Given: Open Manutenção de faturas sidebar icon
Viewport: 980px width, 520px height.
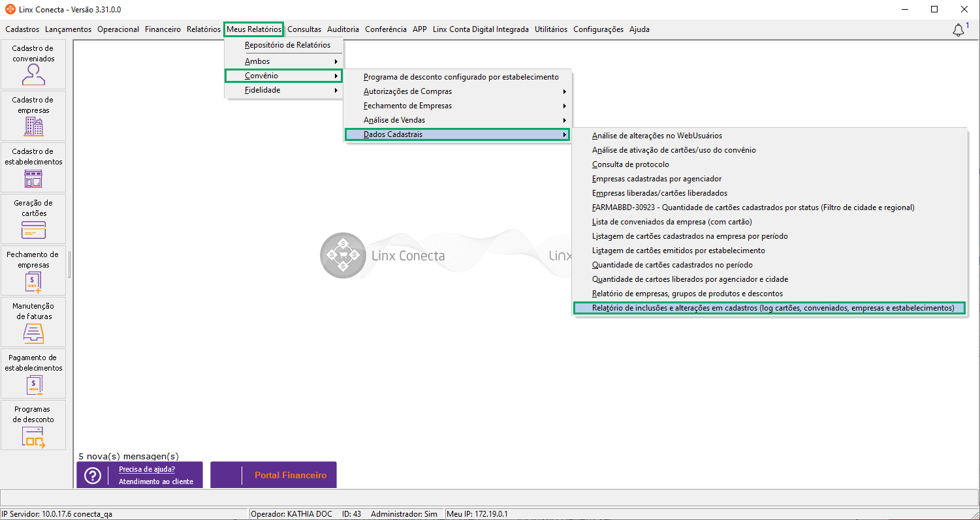Looking at the screenshot, I should (x=33, y=322).
